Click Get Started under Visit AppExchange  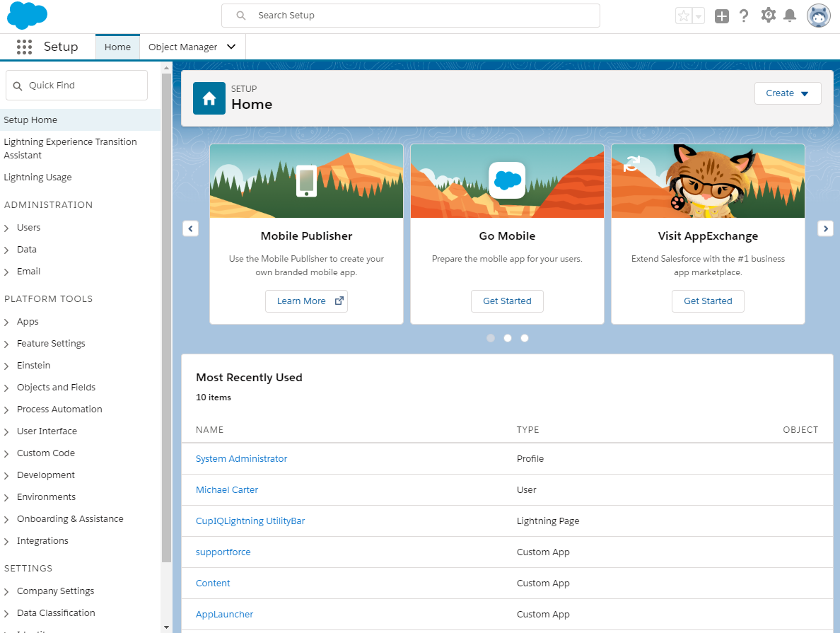pyautogui.click(x=708, y=301)
